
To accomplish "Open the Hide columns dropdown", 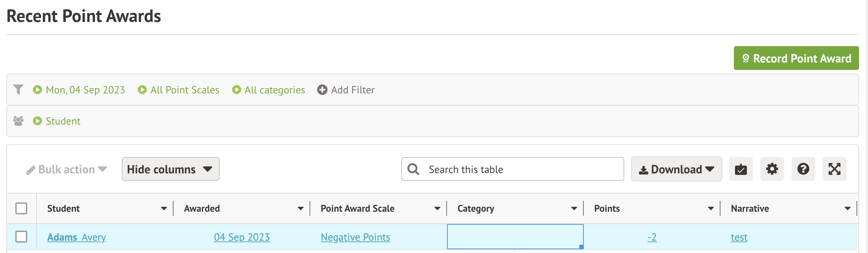I will tap(171, 169).
